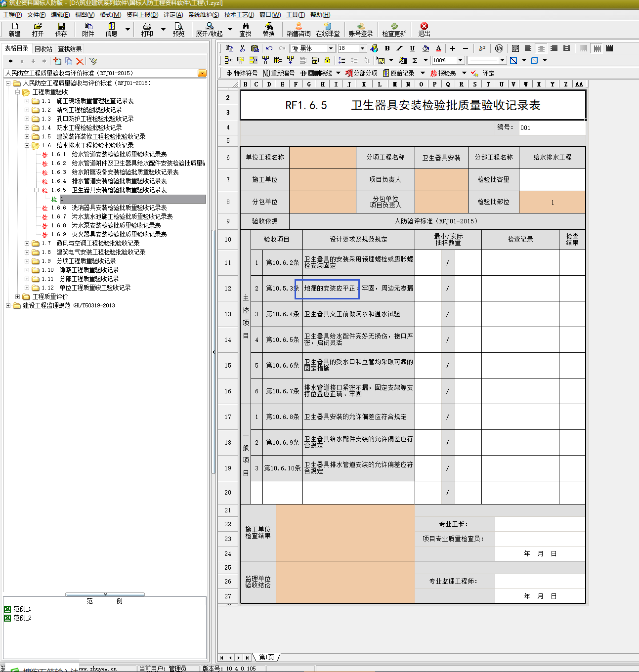Screen dimensions: 639x672
Task: Toggle Bold formatting
Action: tap(387, 48)
